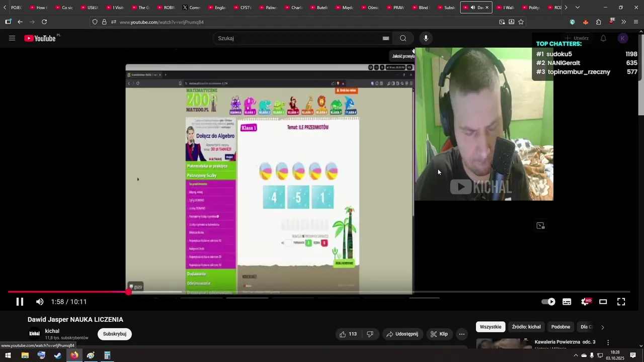This screenshot has width=644, height=362.
Task: Click the Kawaleria Powietrzna video thumbnail
Action: [504, 343]
